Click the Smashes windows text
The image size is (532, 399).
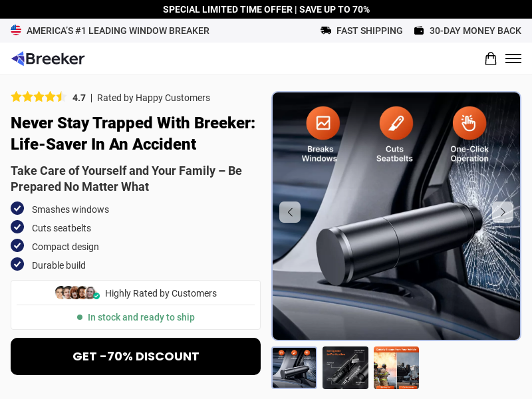click(x=70, y=209)
